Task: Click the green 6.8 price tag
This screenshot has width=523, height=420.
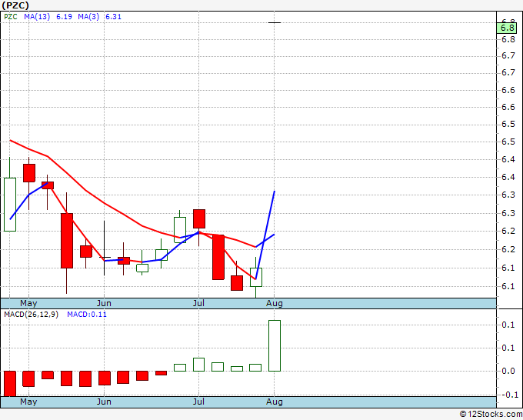Action: pyautogui.click(x=507, y=28)
